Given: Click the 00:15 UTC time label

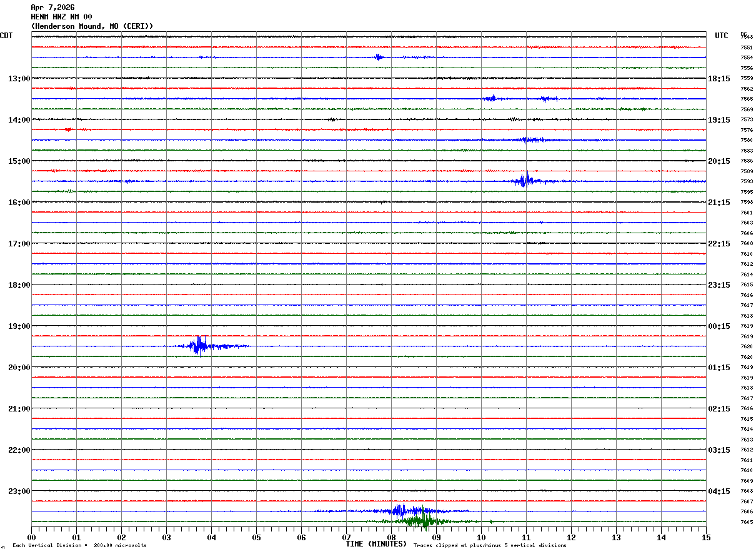Looking at the screenshot, I should point(719,326).
